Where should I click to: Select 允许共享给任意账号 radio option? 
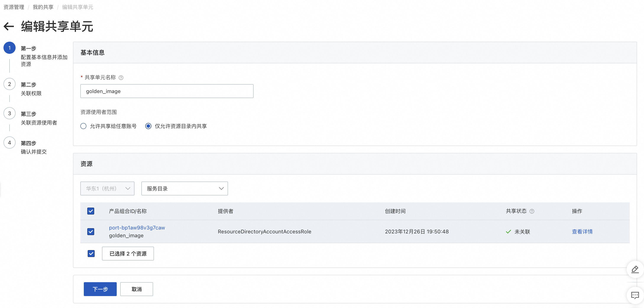pos(84,126)
